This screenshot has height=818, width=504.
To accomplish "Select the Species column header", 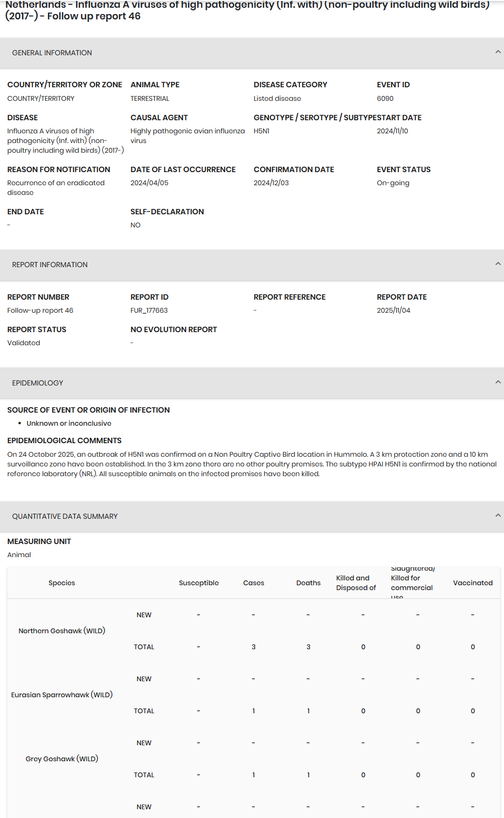I will [x=62, y=583].
